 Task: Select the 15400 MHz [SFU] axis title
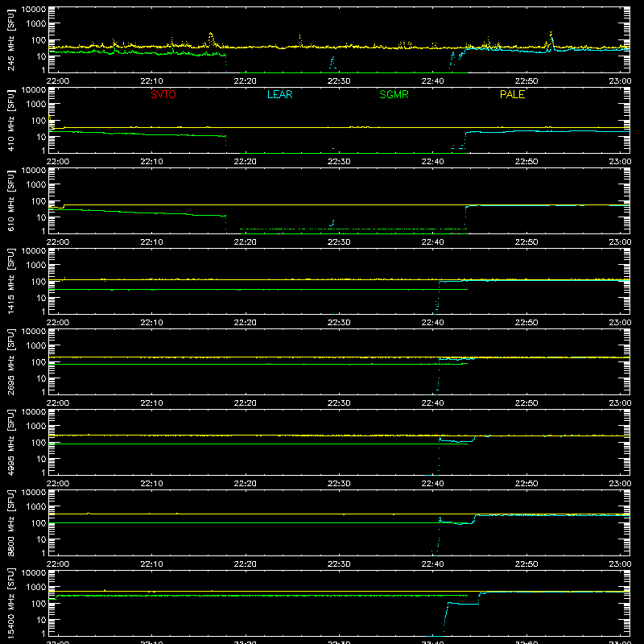point(10,604)
